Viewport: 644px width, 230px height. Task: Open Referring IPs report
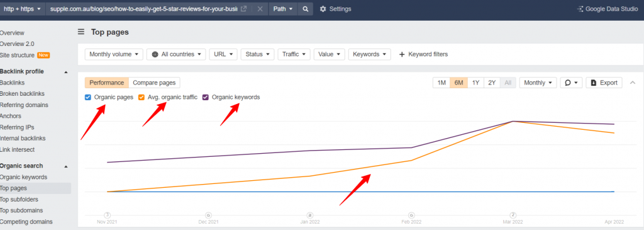pyautogui.click(x=17, y=127)
